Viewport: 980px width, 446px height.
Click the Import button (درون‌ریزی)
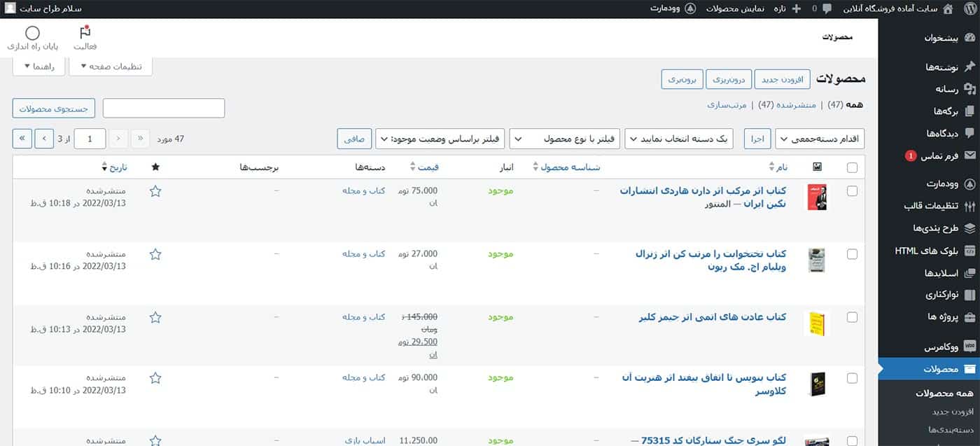click(x=729, y=79)
